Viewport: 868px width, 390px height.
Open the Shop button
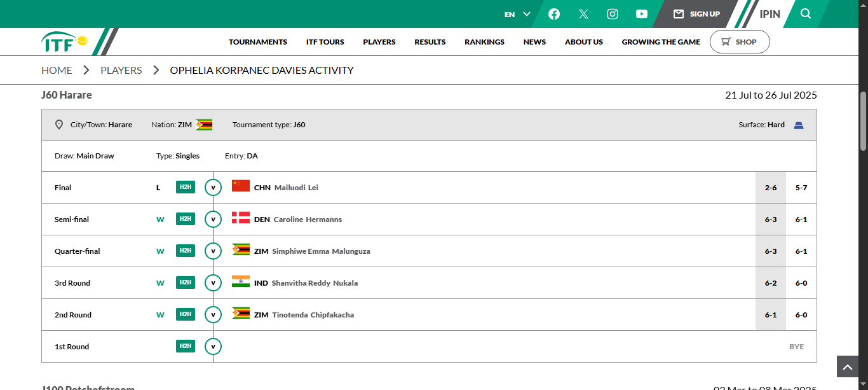click(x=740, y=42)
